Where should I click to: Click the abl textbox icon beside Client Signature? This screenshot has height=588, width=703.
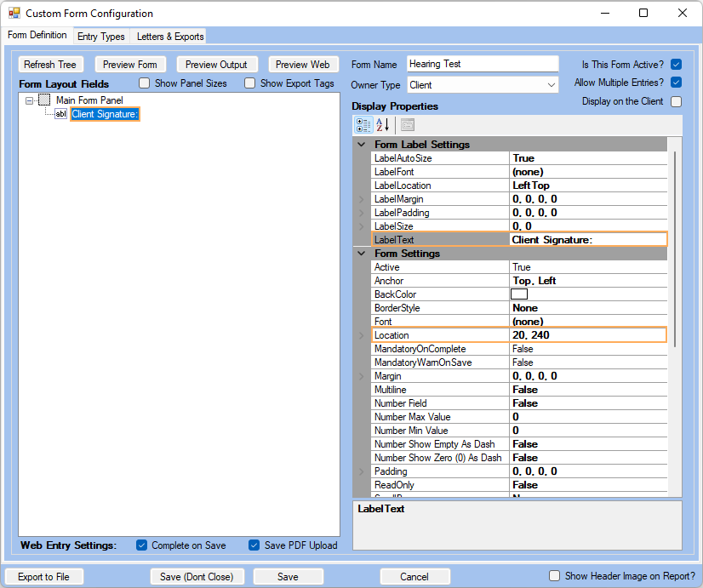[x=61, y=114]
